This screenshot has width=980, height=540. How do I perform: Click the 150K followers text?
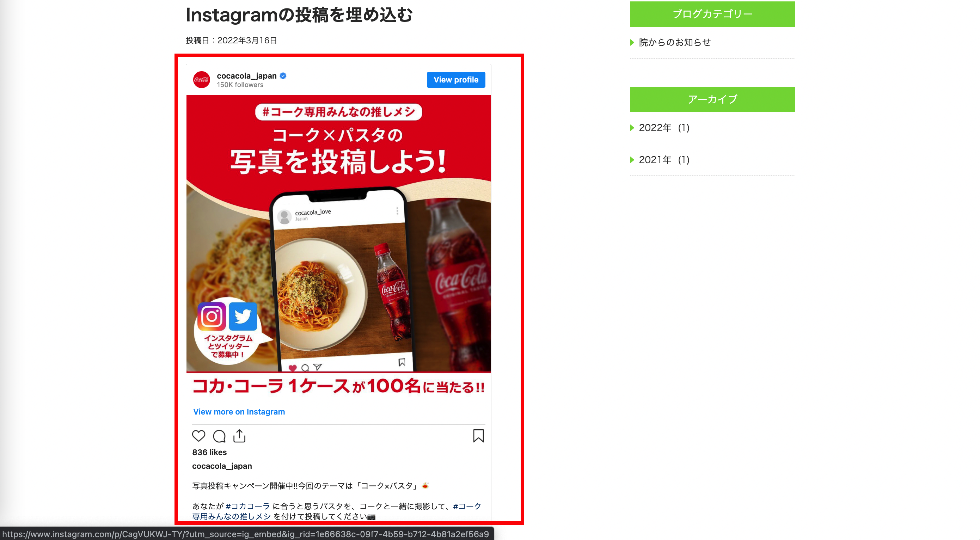[x=240, y=85]
